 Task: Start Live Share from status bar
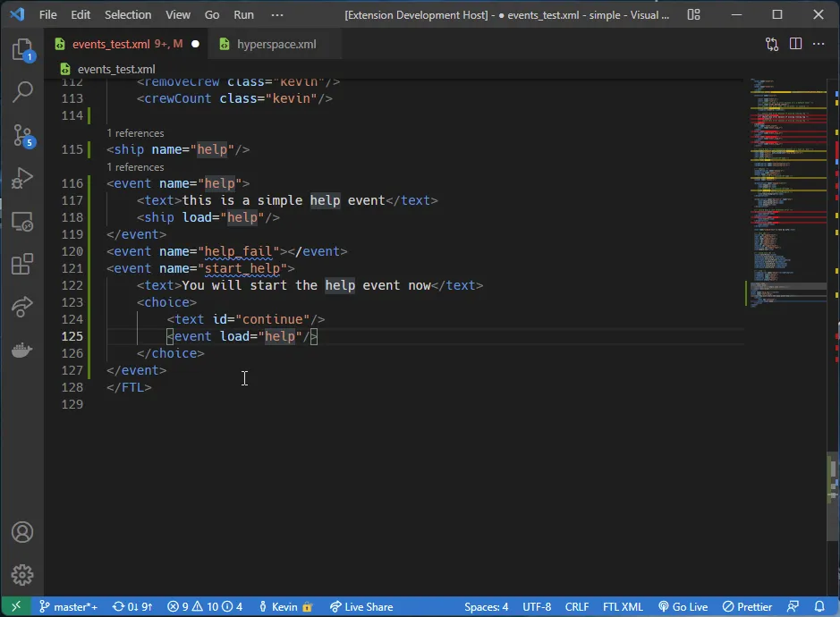click(361, 606)
